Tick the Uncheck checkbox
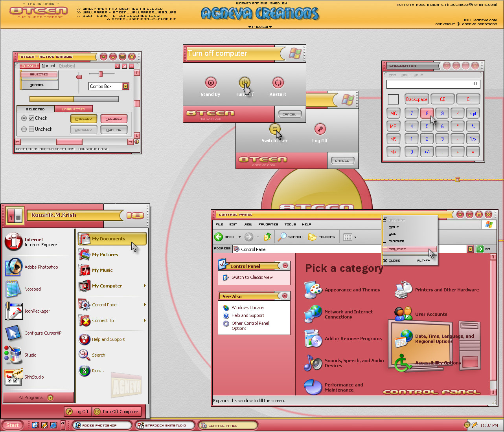 pos(31,129)
